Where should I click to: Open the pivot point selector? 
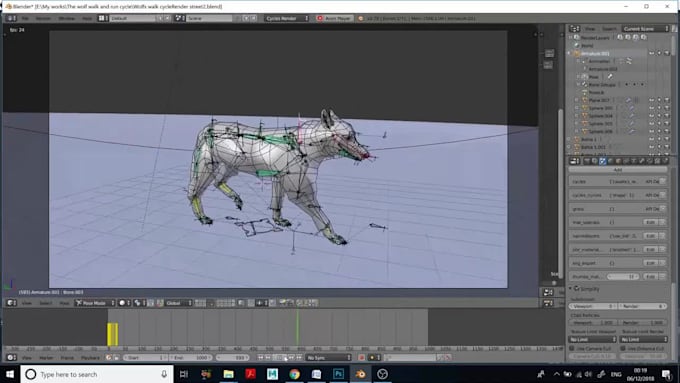(x=139, y=303)
